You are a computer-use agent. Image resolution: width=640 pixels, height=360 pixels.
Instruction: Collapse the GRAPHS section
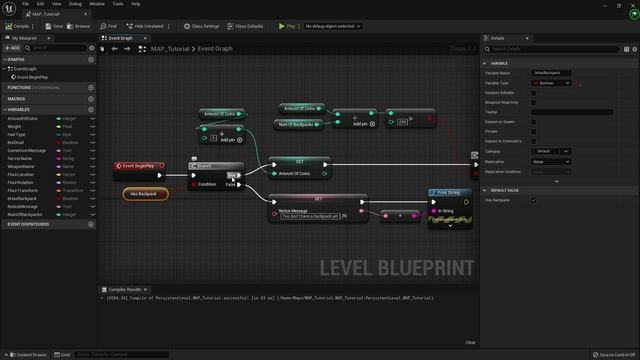tap(4, 60)
